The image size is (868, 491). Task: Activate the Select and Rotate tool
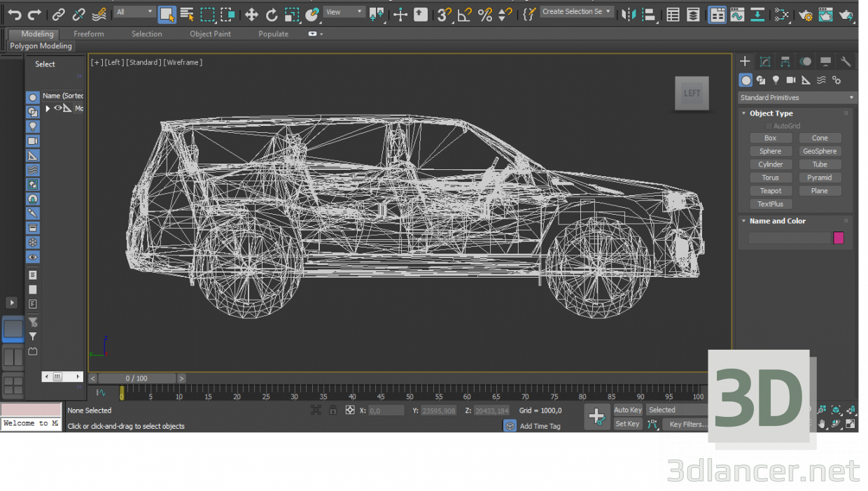(272, 14)
